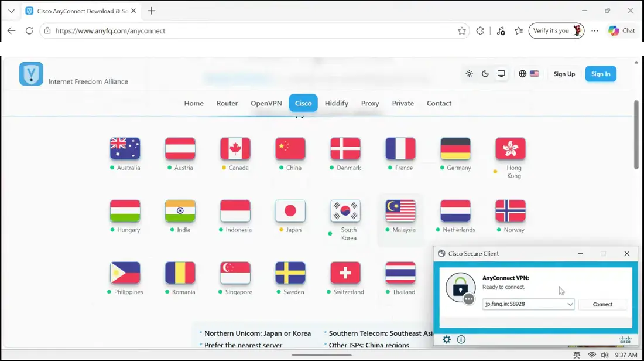
Task: Switch to dark theme moon icon
Action: click(485, 74)
